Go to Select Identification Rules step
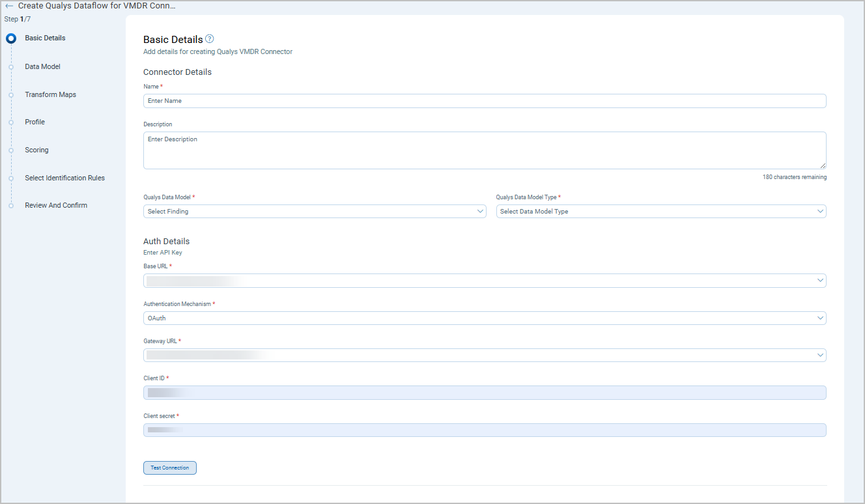 coord(64,178)
